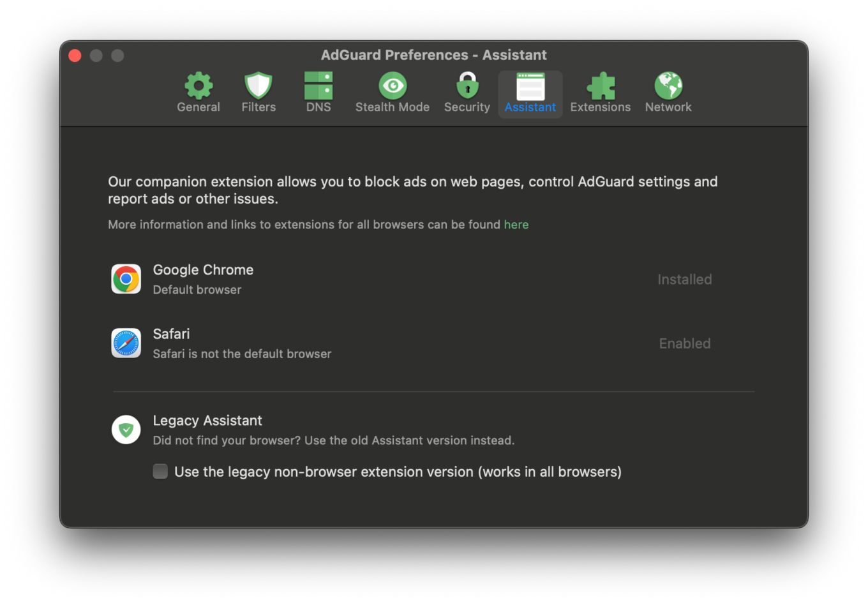The image size is (868, 607).
Task: Open the Network globe icon tab
Action: 668,86
